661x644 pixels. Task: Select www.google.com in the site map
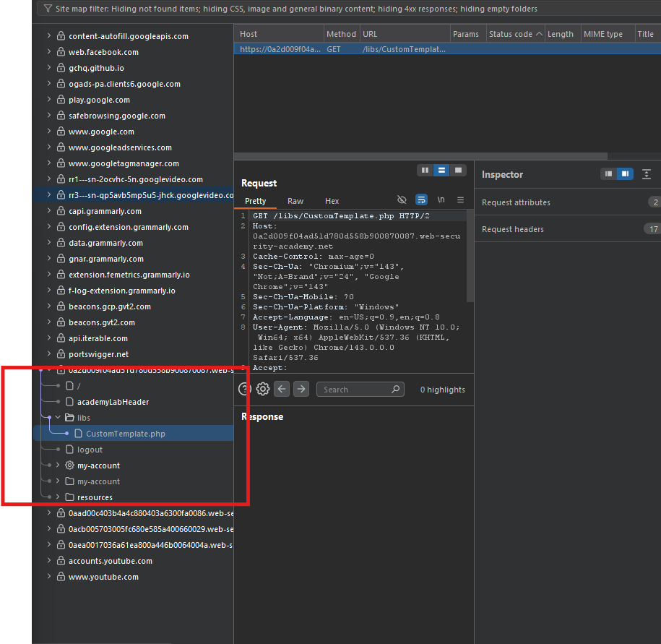click(101, 132)
